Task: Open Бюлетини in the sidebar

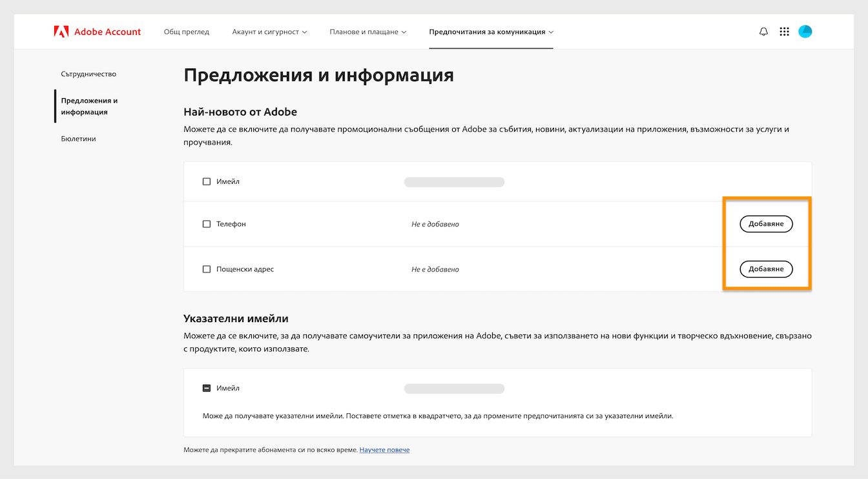Action: point(78,139)
